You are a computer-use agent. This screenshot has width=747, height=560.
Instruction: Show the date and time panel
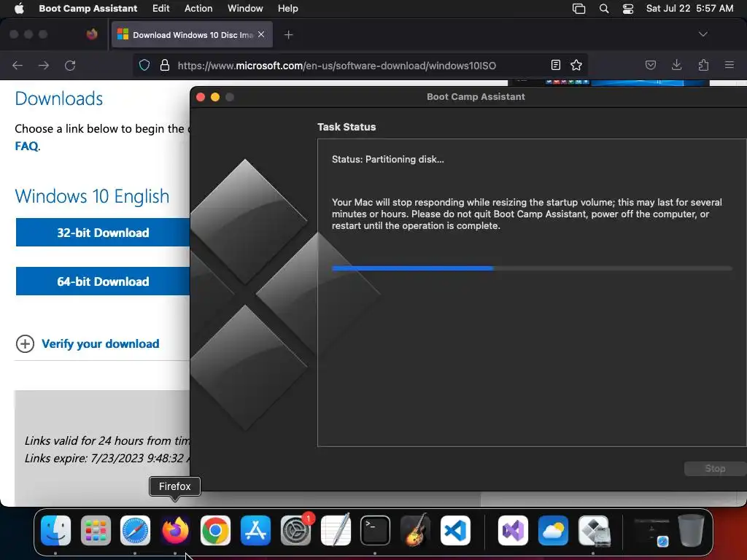pyautogui.click(x=689, y=8)
